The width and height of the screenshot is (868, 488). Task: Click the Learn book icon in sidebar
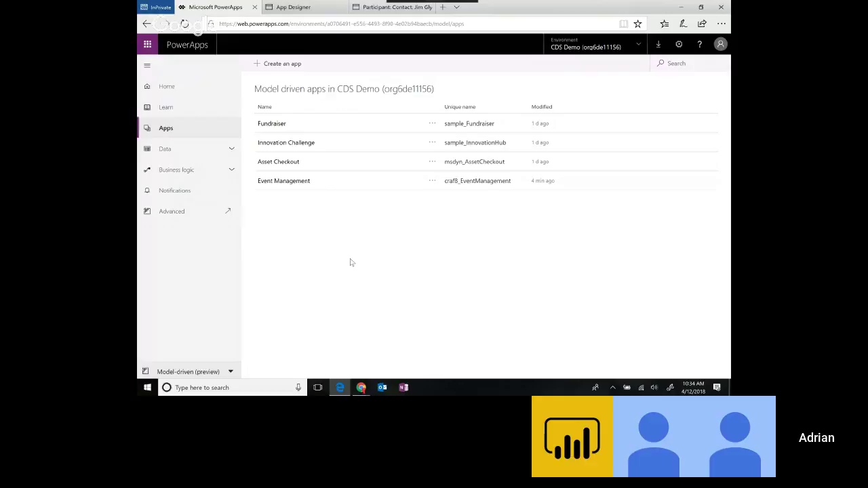pos(147,107)
